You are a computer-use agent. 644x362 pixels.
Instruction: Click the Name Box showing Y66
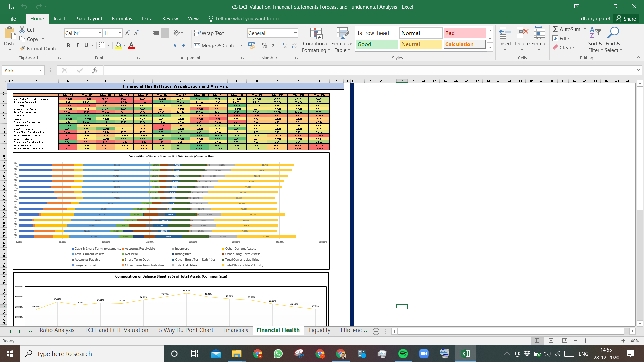[19, 70]
